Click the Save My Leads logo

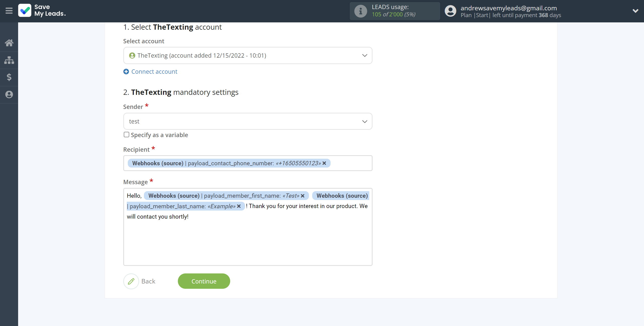click(x=42, y=11)
